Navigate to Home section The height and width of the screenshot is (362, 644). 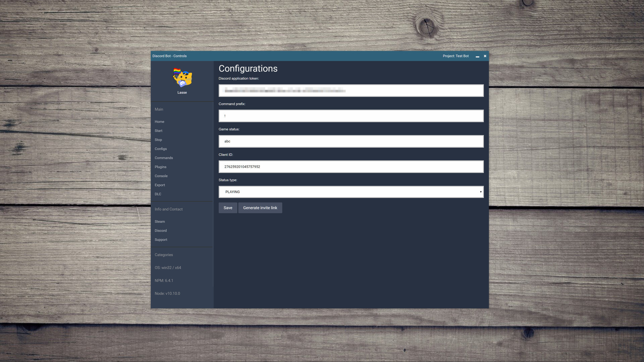click(159, 122)
